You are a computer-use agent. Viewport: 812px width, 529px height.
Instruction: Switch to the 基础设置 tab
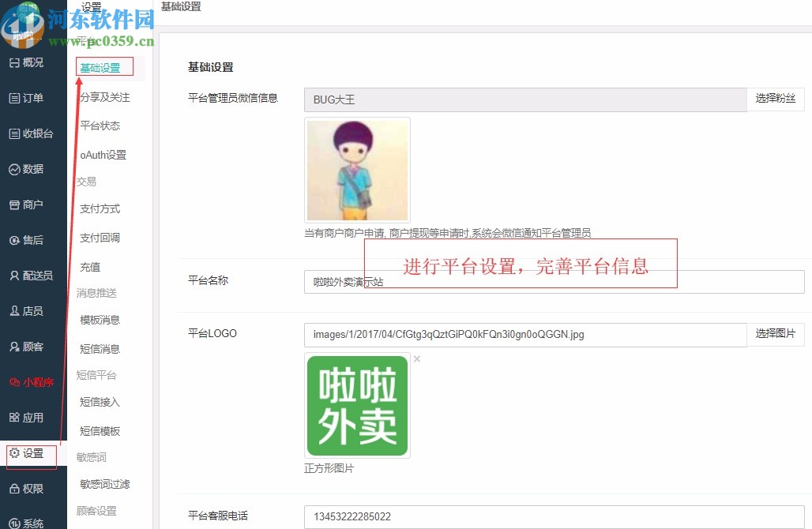click(x=103, y=67)
